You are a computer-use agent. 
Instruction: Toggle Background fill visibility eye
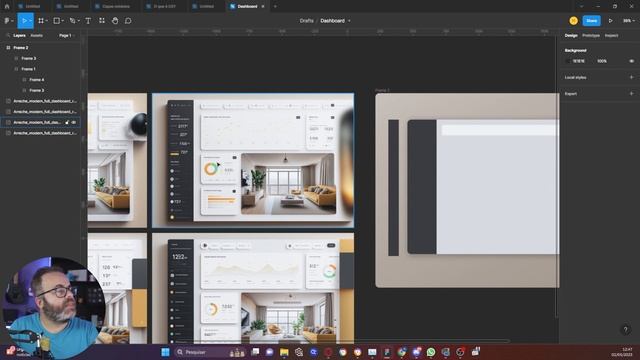[x=631, y=61]
